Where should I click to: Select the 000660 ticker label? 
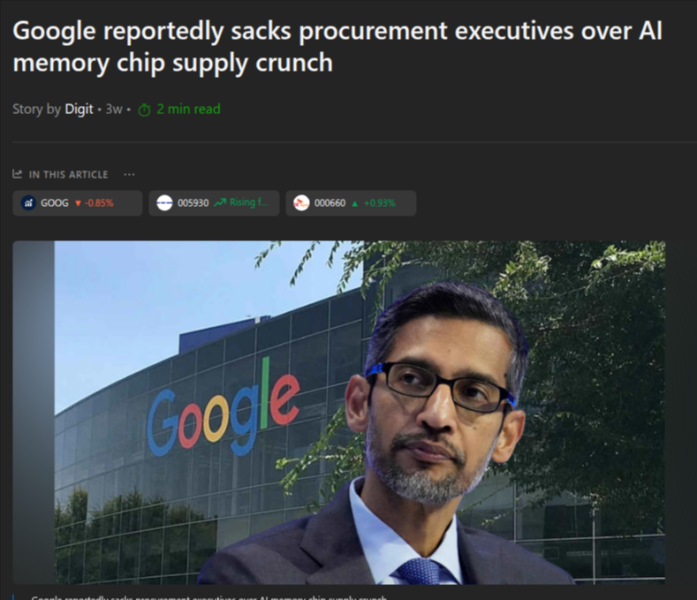330,203
